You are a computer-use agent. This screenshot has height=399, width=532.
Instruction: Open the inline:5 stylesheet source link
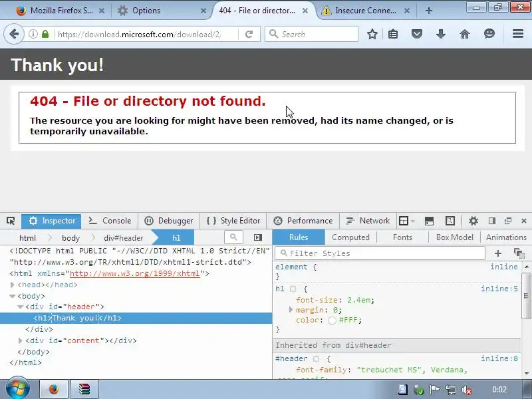pyautogui.click(x=499, y=289)
